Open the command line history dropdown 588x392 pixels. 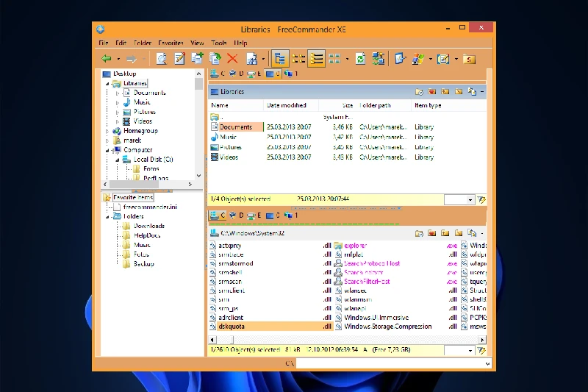click(487, 363)
